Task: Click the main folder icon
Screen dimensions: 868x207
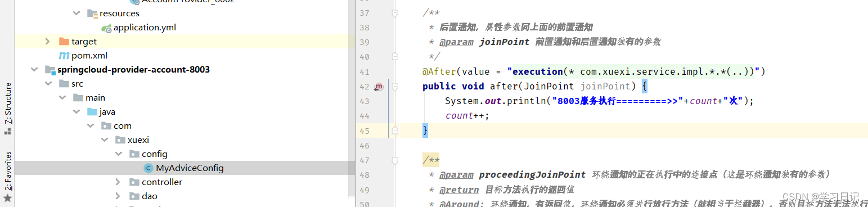Action: coord(78,98)
